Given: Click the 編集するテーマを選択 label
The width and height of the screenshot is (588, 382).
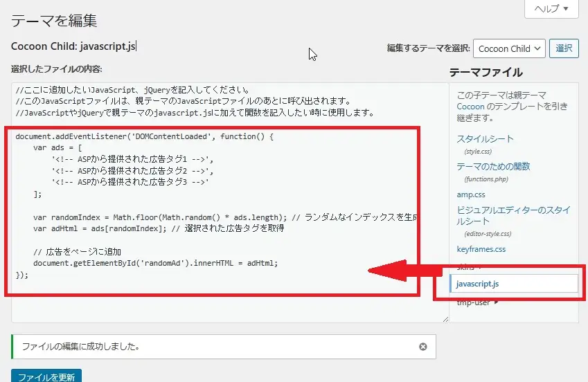Looking at the screenshot, I should click(428, 48).
